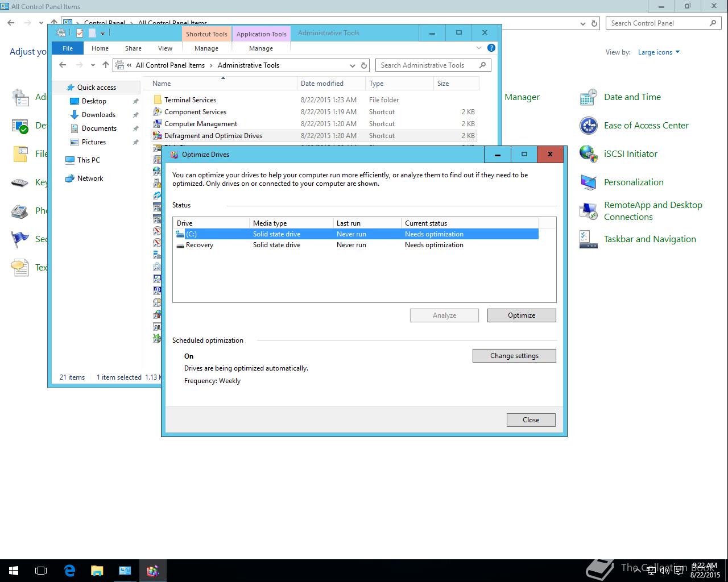Go up one level in Administrative Tools

(105, 65)
